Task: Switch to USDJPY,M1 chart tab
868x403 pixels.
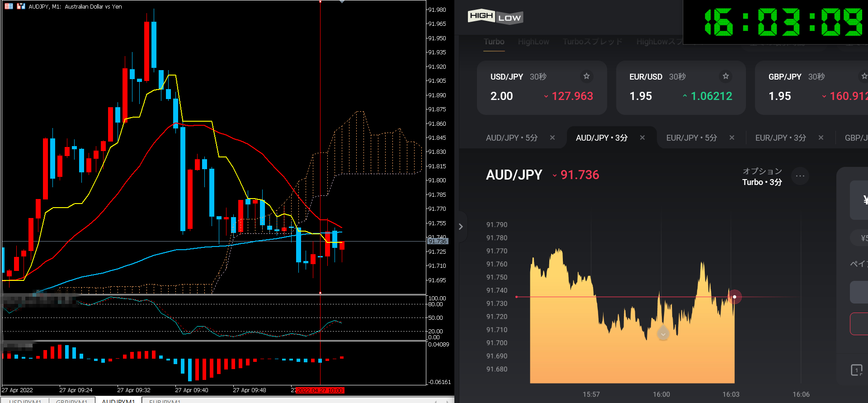Action: [x=25, y=401]
